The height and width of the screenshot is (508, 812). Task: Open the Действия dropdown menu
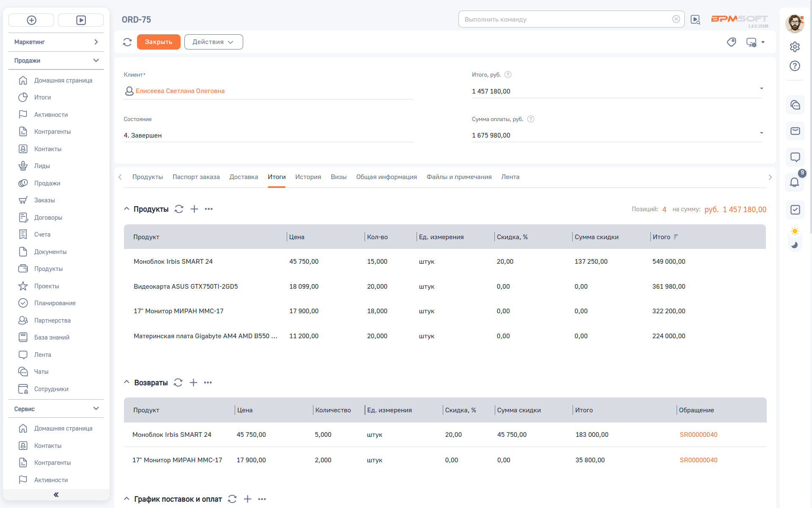213,42
